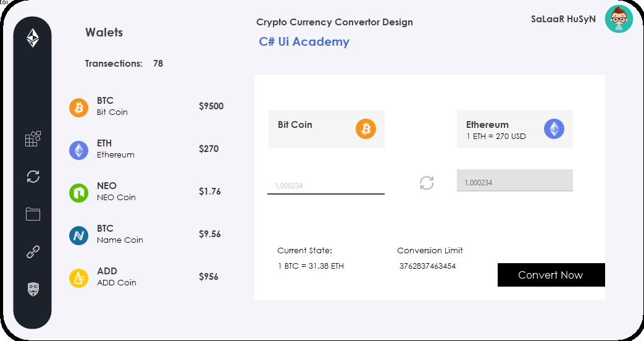Click the grey Ethereum amount output field
Viewport: 644px width, 341px height.
514,181
